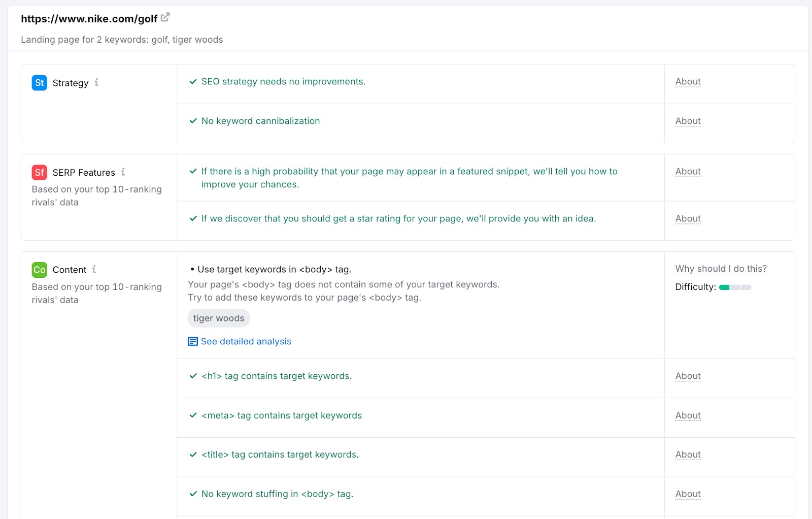Open the info icon beside SERP Features
Screen dimensions: 812x519
(x=123, y=172)
